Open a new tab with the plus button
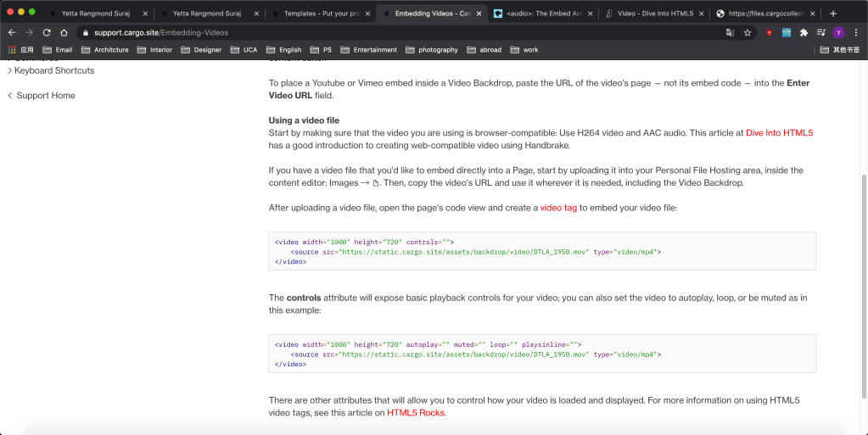Viewport: 868px width, 435px height. [833, 14]
